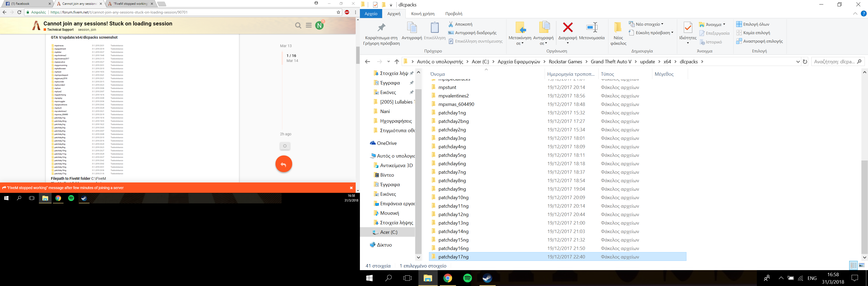This screenshot has width=868, height=286.
Task: Click Copy path (Αντιγραφή διαδρομής) in the ribbon
Action: click(x=472, y=33)
